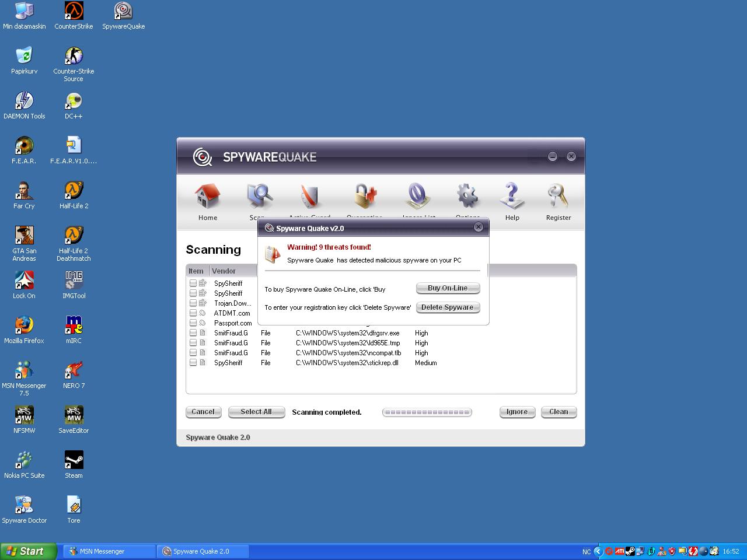The width and height of the screenshot is (747, 560).
Task: Expand hidden system tray icons chevron
Action: coord(598,551)
